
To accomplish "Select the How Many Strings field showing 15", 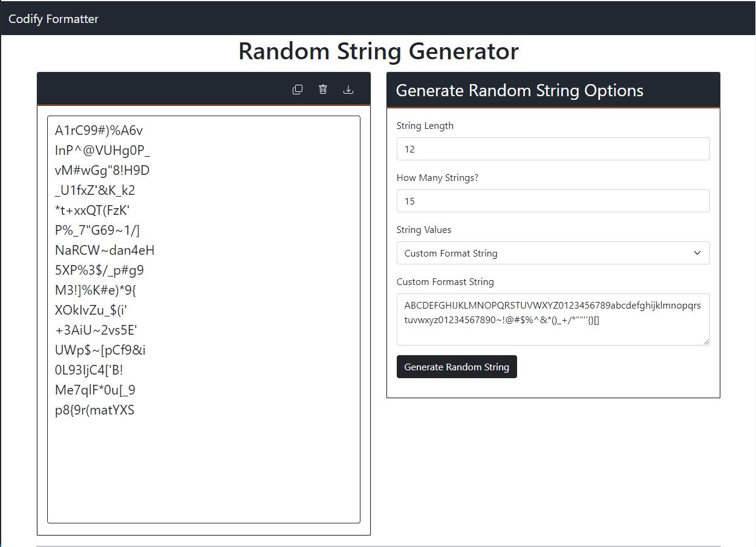I will pyautogui.click(x=553, y=201).
